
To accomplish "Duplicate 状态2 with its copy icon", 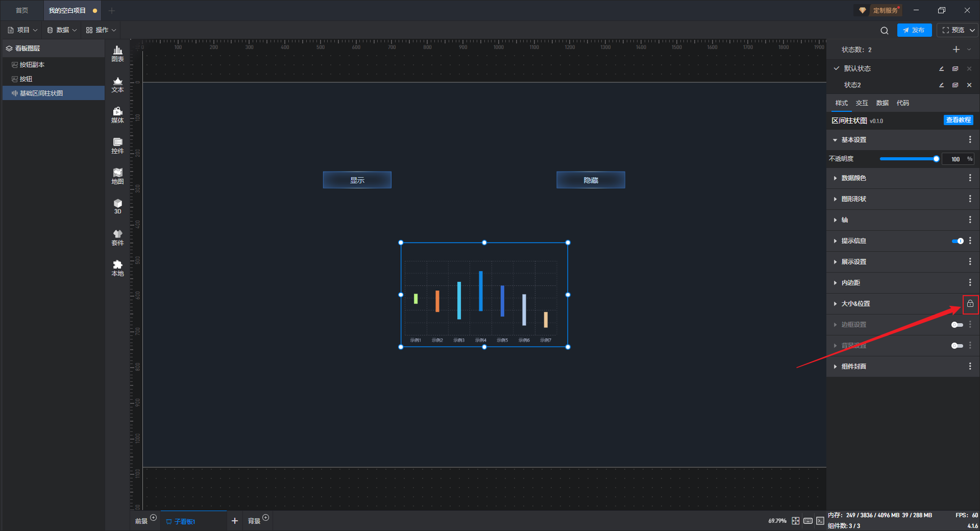I will [x=955, y=85].
